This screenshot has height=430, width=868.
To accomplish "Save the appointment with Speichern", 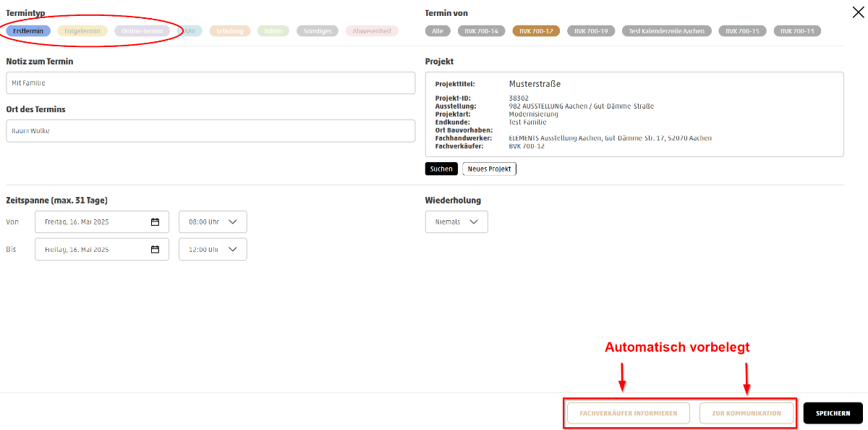I will [x=833, y=413].
